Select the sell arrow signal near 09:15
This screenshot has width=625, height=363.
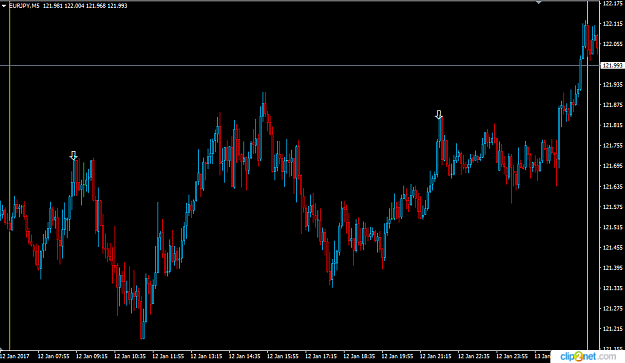73,155
